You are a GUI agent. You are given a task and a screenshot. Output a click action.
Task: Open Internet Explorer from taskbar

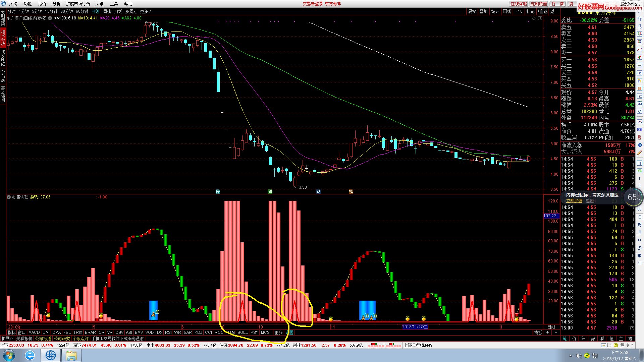point(30,355)
